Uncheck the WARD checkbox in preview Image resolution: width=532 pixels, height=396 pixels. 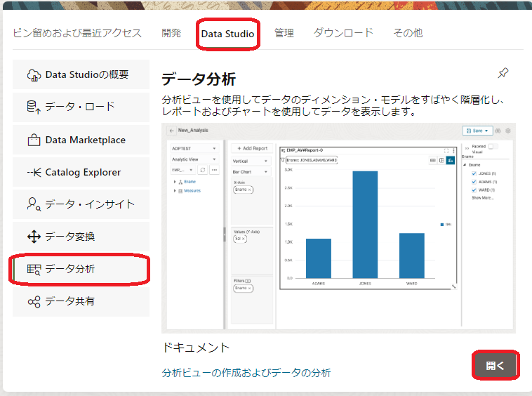[x=474, y=190]
